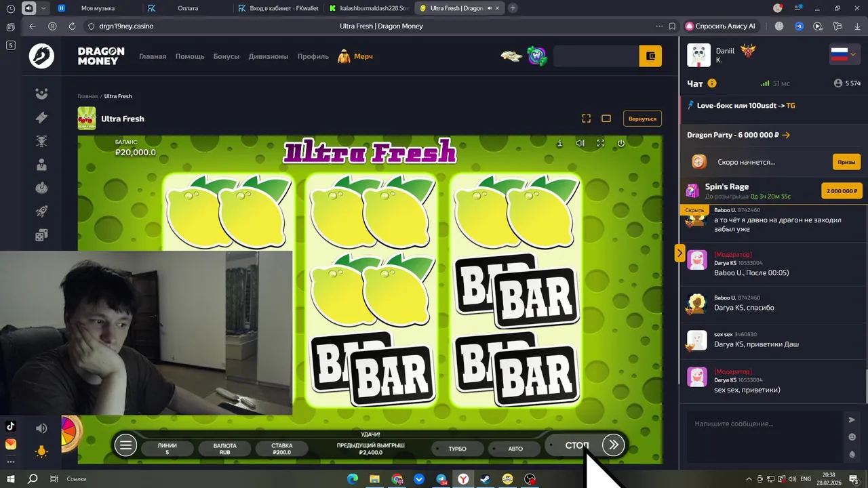Open the rocket games sidebar icon
Image resolution: width=868 pixels, height=488 pixels.
coord(41,211)
